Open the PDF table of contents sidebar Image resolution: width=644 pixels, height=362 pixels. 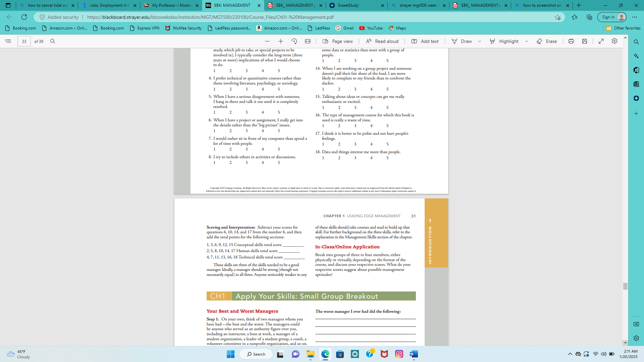click(x=8, y=41)
